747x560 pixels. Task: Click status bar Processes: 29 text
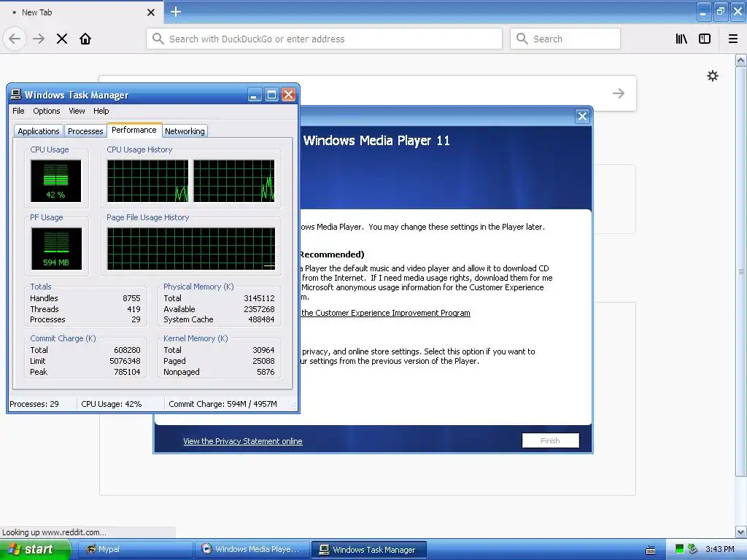point(34,404)
